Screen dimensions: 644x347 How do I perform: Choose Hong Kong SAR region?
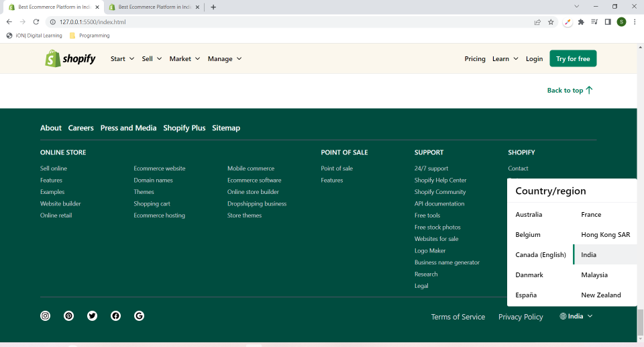pos(605,235)
